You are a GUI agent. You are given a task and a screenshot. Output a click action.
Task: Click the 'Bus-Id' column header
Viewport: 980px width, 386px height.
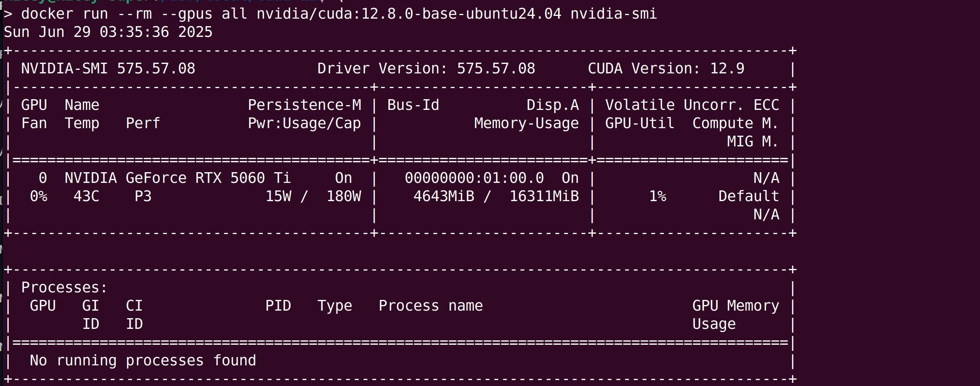(x=413, y=105)
